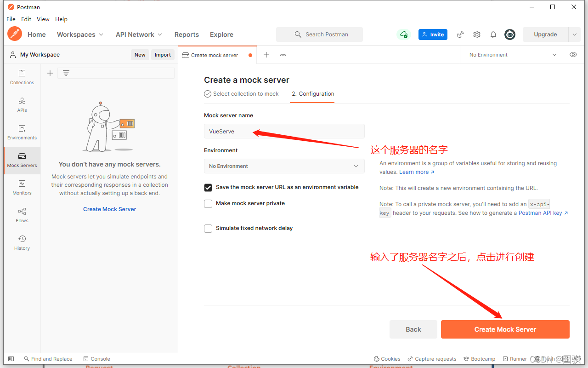Viewport: 588px width, 368px height.
Task: Open the Environments sidebar panel
Action: pos(22,132)
